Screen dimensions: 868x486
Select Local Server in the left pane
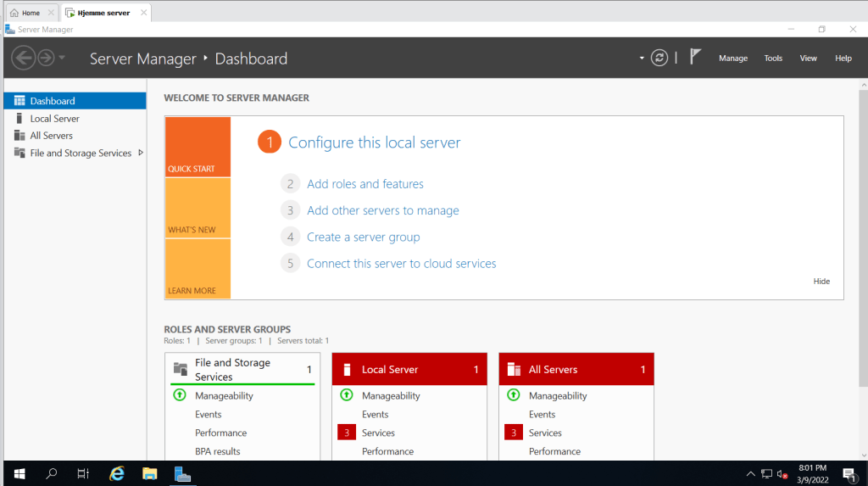[x=54, y=119]
